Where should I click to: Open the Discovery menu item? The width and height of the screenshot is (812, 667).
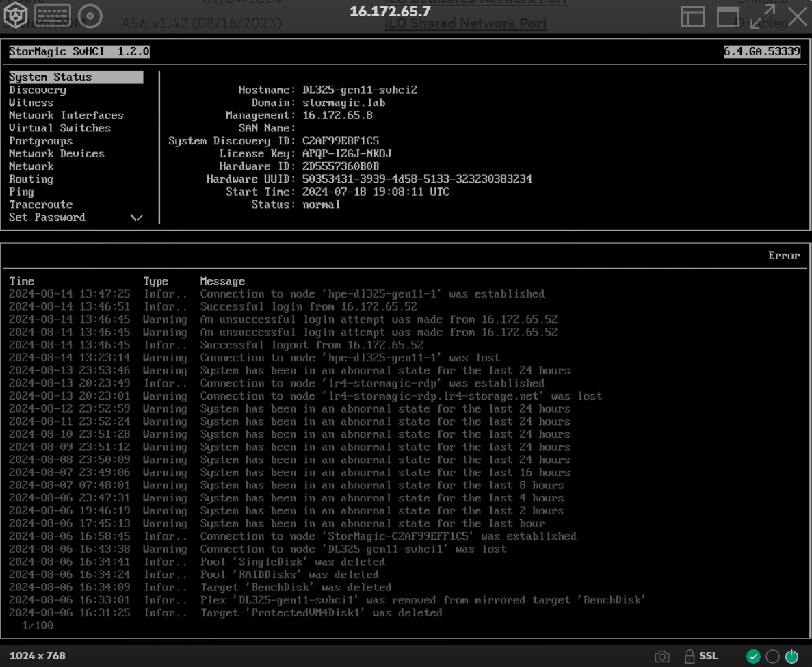point(38,90)
